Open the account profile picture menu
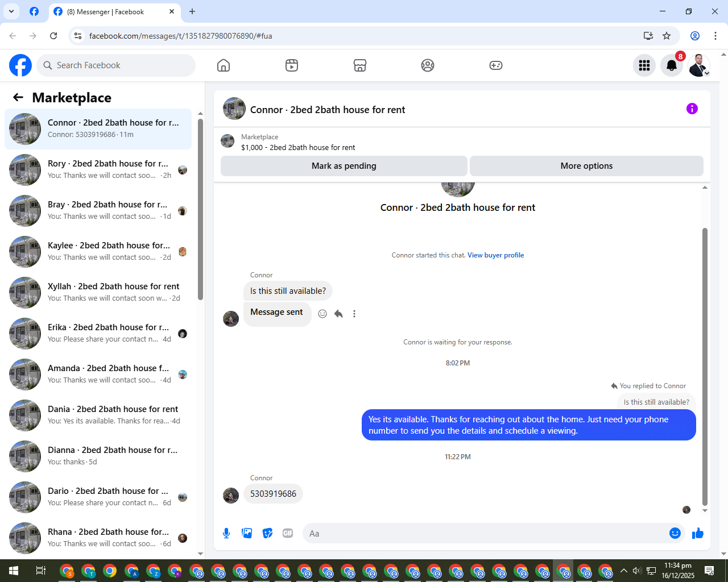The image size is (728, 582). pyautogui.click(x=699, y=65)
